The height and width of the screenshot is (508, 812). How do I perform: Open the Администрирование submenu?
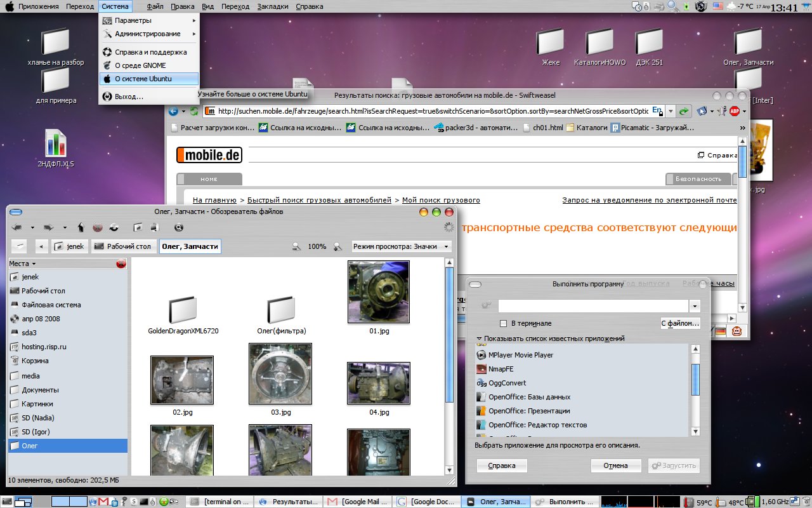(x=149, y=34)
